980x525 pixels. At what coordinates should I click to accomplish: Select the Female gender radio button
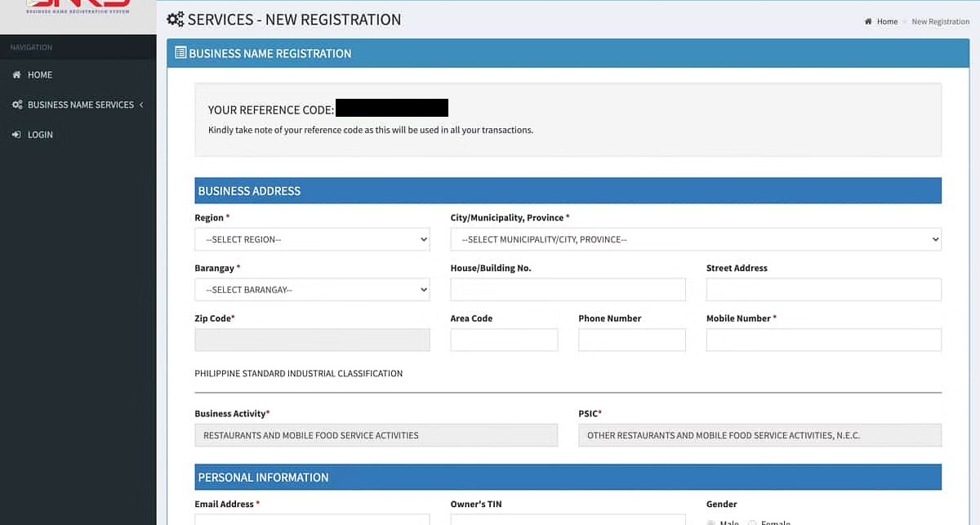click(x=752, y=522)
